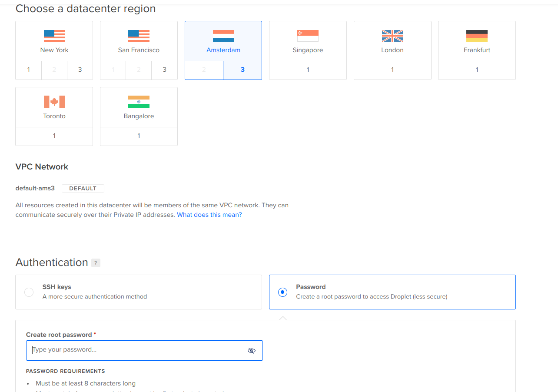Click the DEFAULT VPC network badge
Viewport: 558px width, 392px height.
pyautogui.click(x=83, y=188)
